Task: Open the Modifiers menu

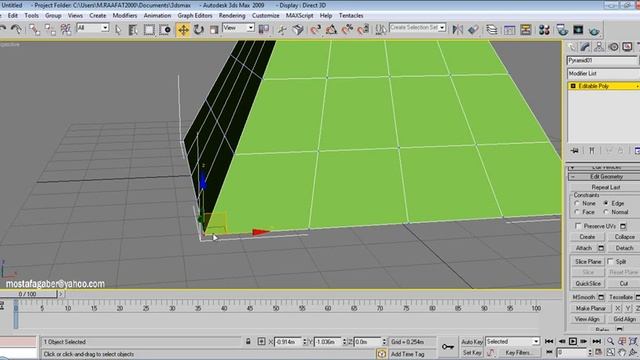Action: pos(125,16)
